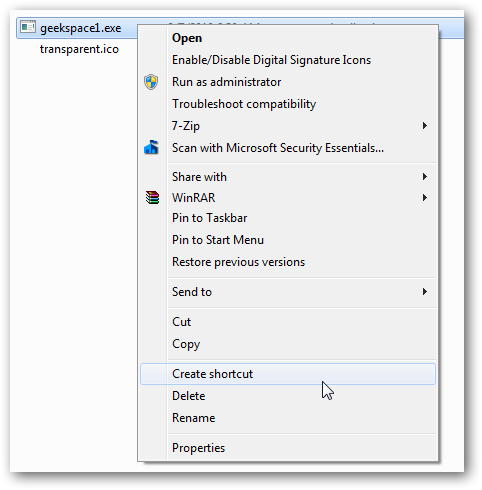The width and height of the screenshot is (482, 490).
Task: Click the UAC shield icon beside Run as administrator
Action: tap(151, 82)
